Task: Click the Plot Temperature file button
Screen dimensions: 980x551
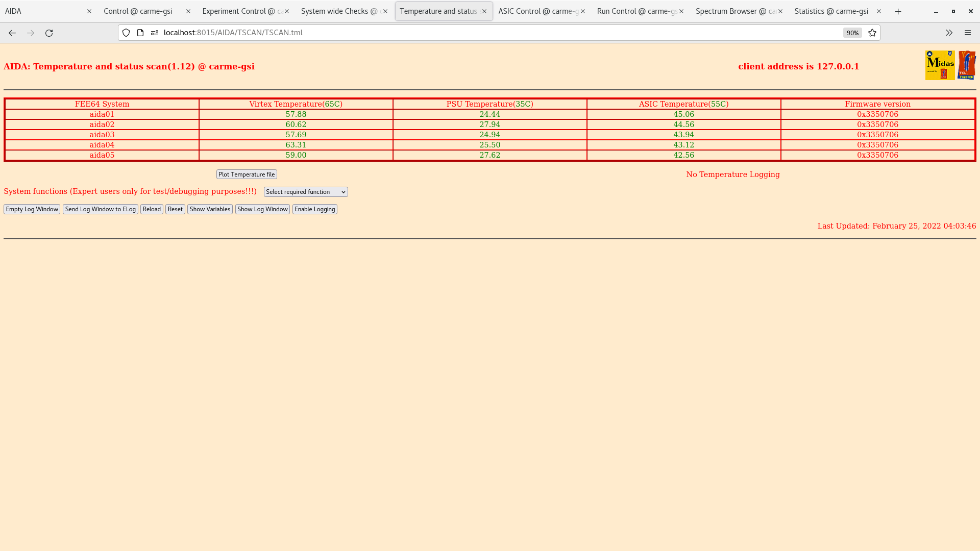Action: (x=246, y=174)
